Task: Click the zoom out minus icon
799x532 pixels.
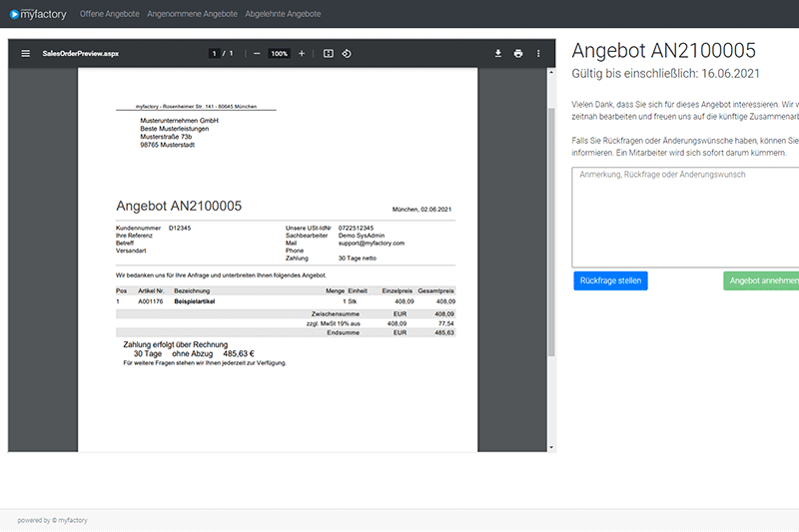Action: (257, 54)
